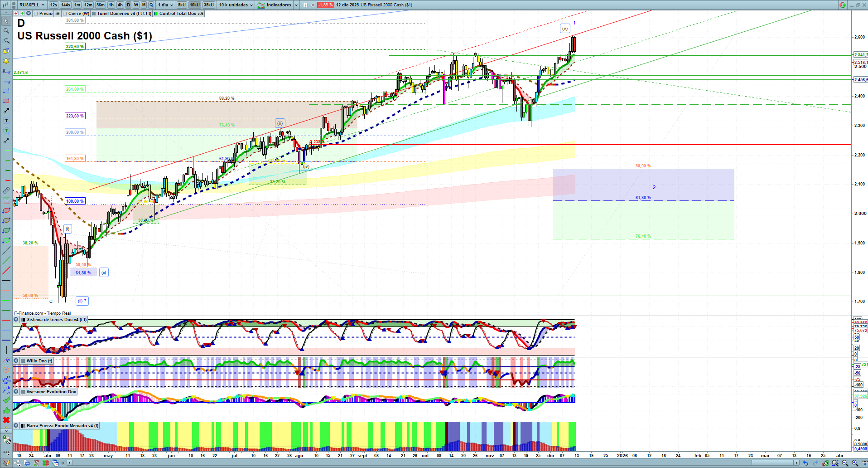This screenshot has width=868, height=468.
Task: Click the alert bell icon
Action: click(x=6, y=61)
